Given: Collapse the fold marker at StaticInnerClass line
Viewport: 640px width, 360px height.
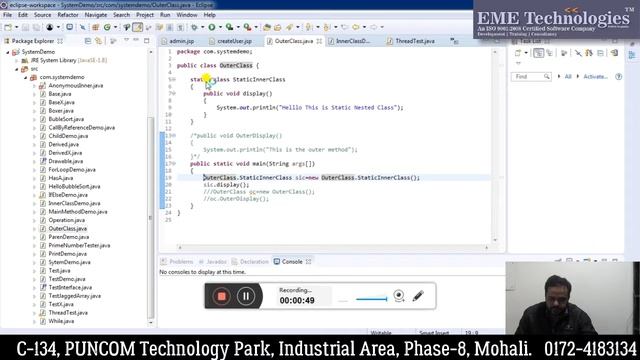Looking at the screenshot, I should coord(174,80).
